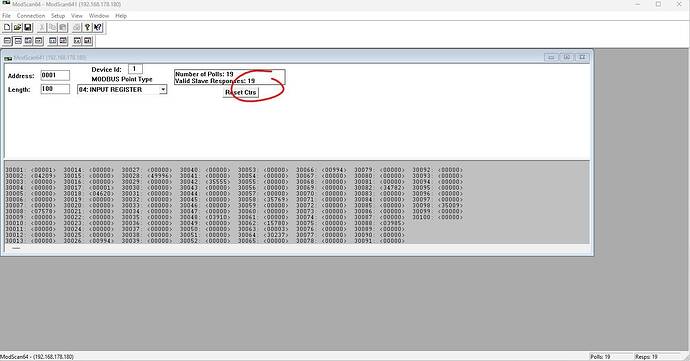Open a file using the folder toolbar icon
Viewport: 690px width, 361px height.
[17, 28]
